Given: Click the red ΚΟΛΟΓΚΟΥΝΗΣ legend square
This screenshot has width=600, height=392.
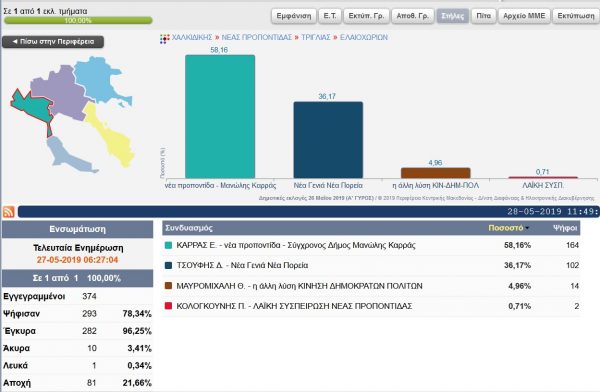Looking at the screenshot, I should point(168,306).
